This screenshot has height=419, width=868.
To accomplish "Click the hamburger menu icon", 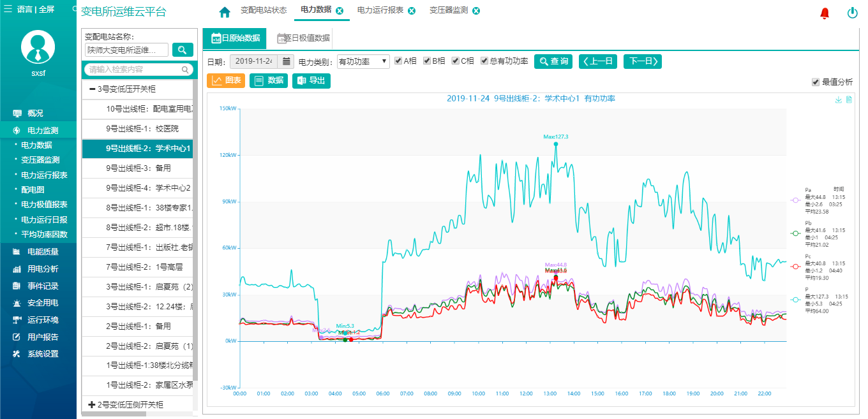I will coord(8,10).
